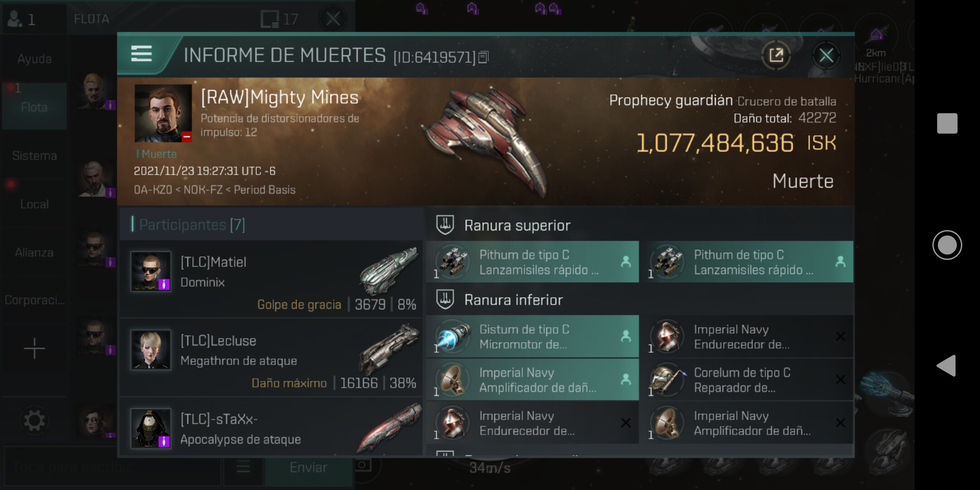Open Mighty Mines pilot portrait
Image resolution: width=980 pixels, height=490 pixels.
[x=163, y=113]
